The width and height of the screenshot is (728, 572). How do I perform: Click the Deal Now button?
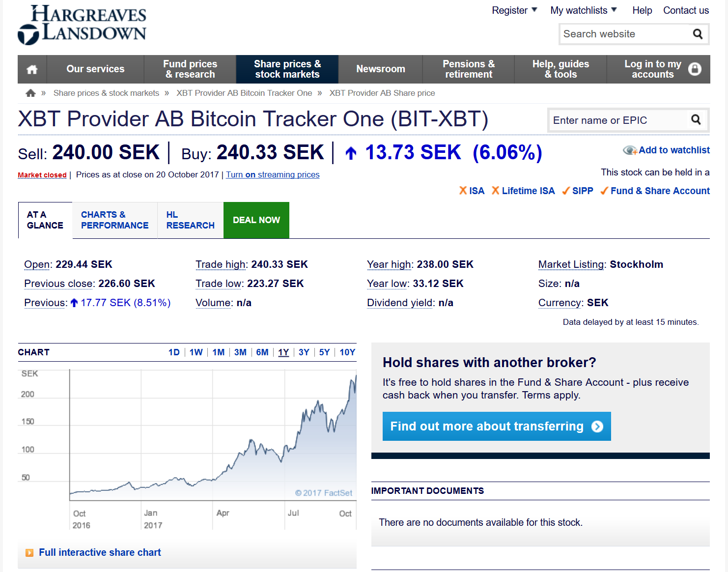pyautogui.click(x=256, y=220)
